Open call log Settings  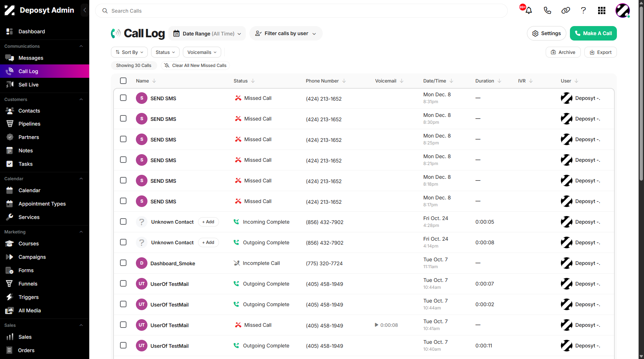tap(546, 33)
